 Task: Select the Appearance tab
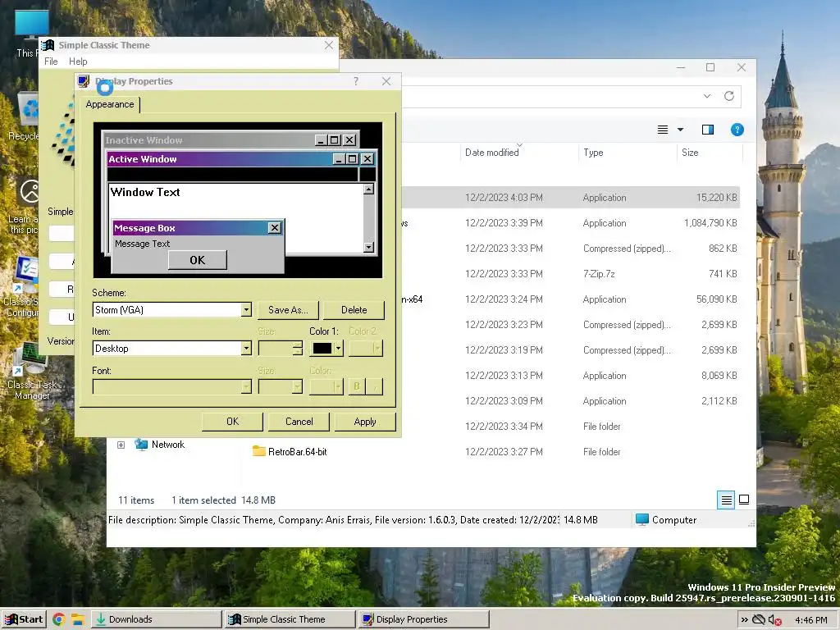110,104
